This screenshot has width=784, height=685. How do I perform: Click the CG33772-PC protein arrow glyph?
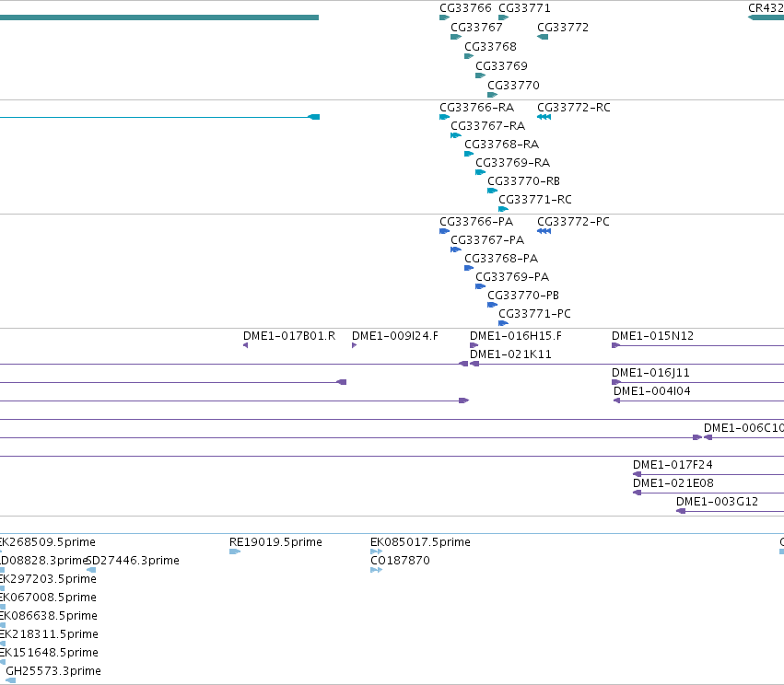coord(544,231)
